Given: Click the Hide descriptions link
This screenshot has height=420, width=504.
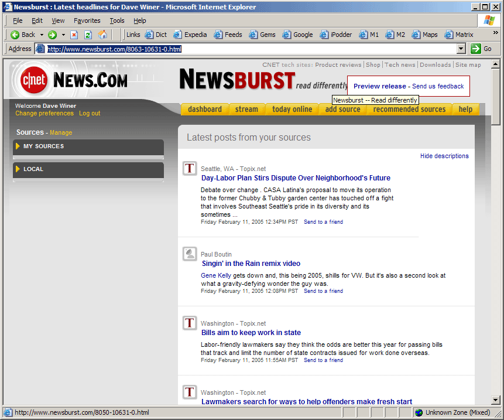Looking at the screenshot, I should pos(444,156).
